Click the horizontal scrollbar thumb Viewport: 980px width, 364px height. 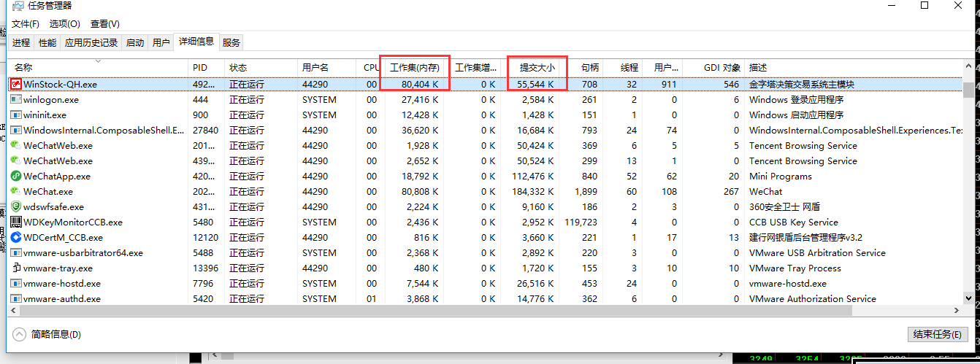click(437, 310)
